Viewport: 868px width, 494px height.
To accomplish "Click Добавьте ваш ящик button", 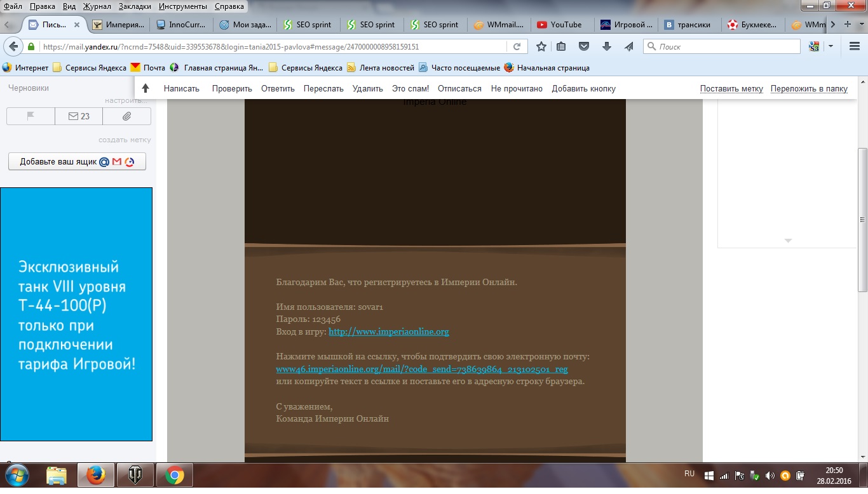I will (77, 162).
